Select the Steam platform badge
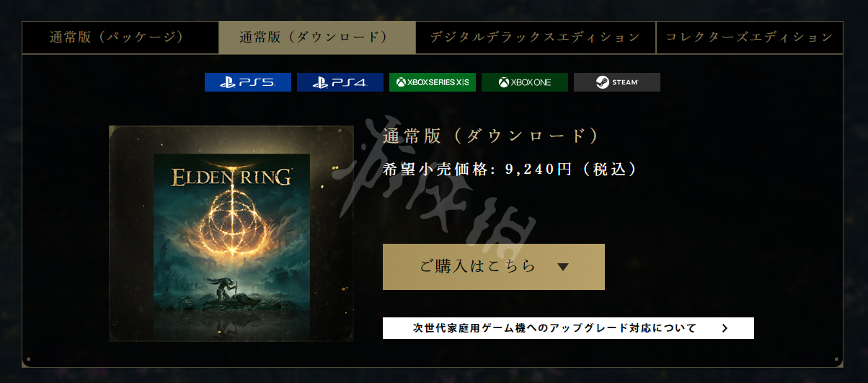Viewport: 868px width, 383px height. click(616, 82)
